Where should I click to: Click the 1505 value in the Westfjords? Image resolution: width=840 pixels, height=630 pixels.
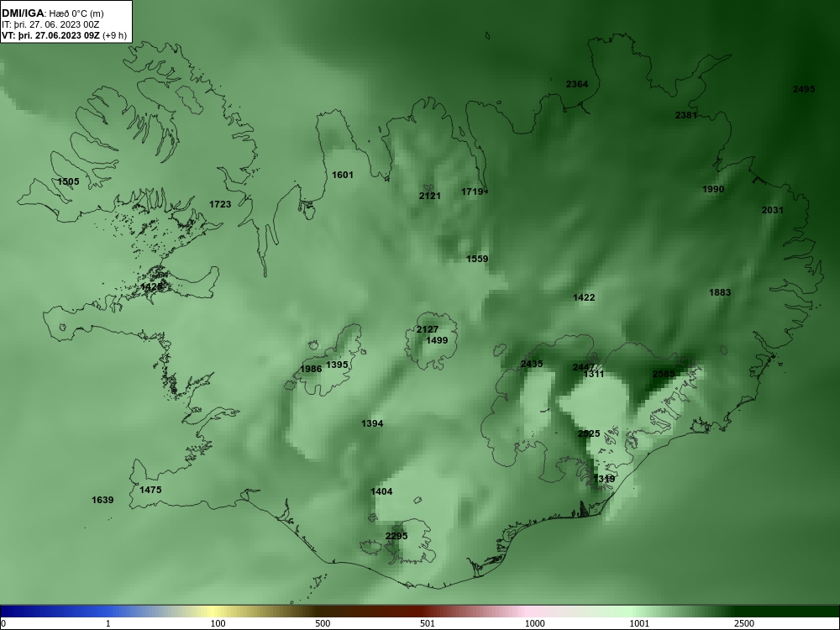[68, 181]
